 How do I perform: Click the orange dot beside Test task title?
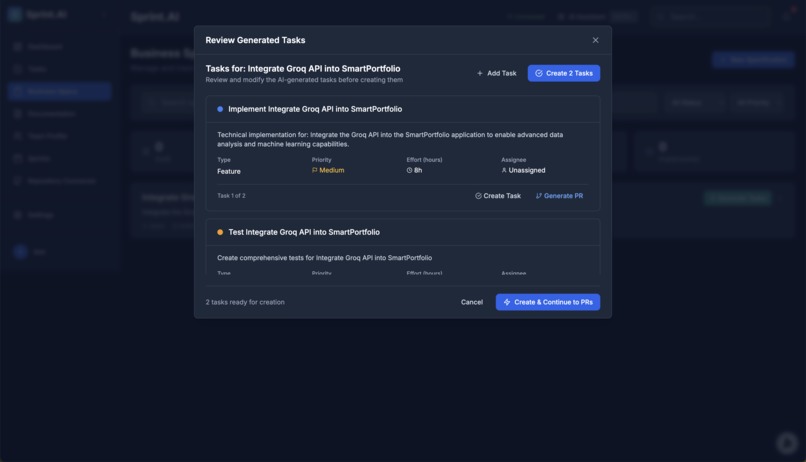220,232
